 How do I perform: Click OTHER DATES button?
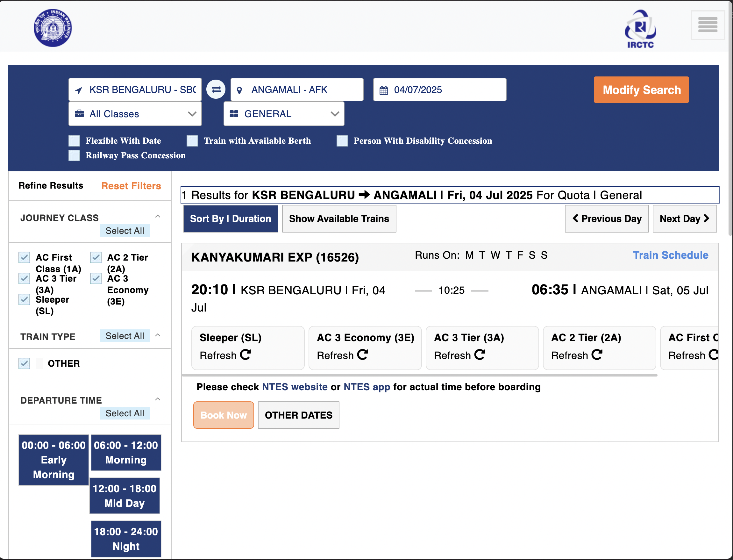pos(299,415)
